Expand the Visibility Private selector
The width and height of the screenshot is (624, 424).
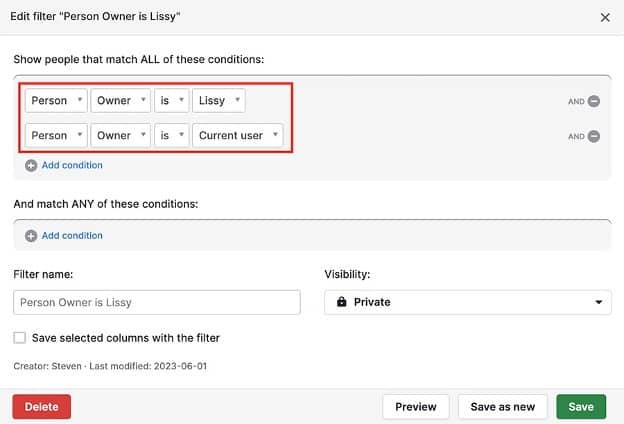click(467, 302)
